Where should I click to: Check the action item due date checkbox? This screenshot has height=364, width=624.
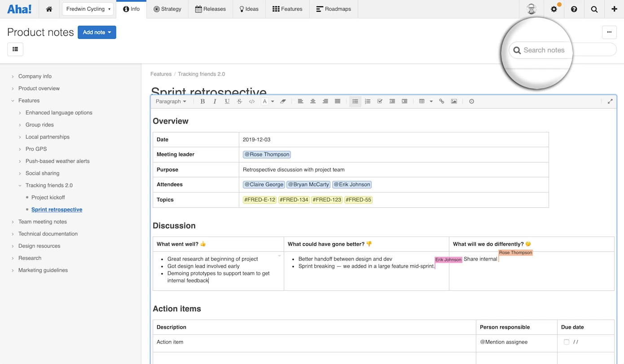(x=567, y=342)
